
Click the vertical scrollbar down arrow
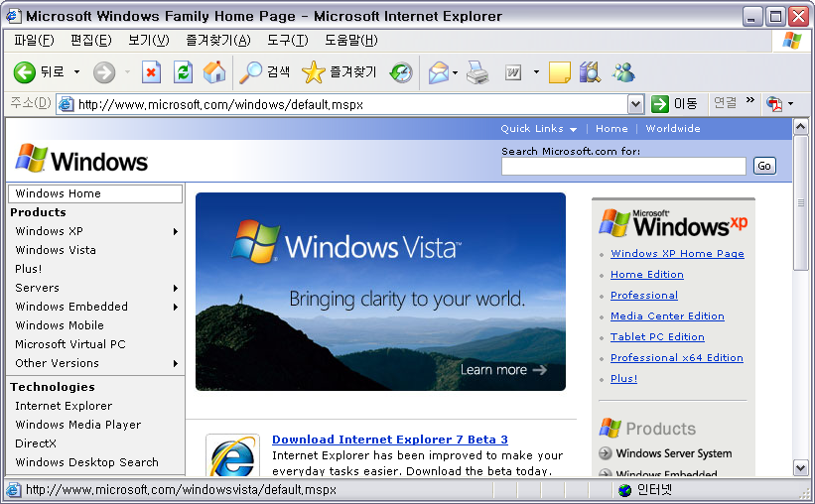pyautogui.click(x=801, y=467)
